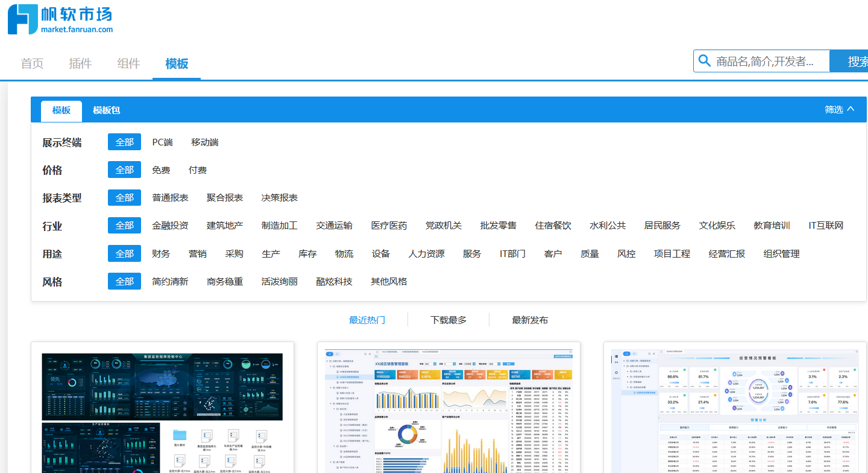
Task: Sort templates by 最新发布
Action: [x=530, y=320]
